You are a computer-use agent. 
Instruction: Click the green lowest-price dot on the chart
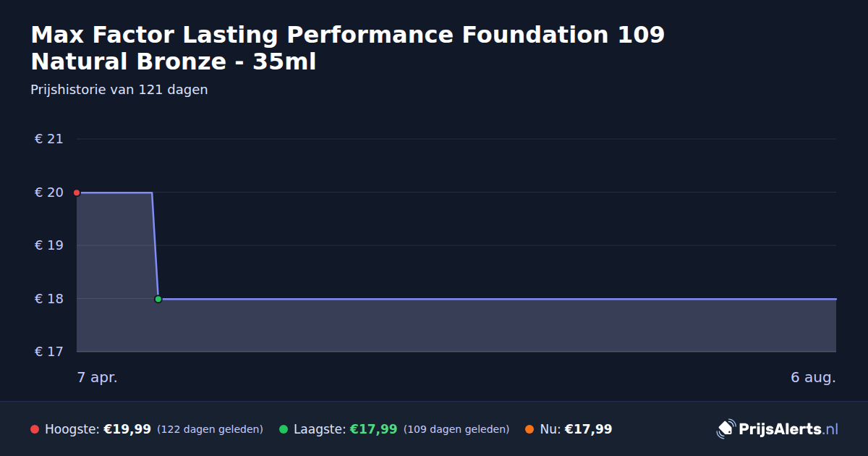pyautogui.click(x=158, y=299)
